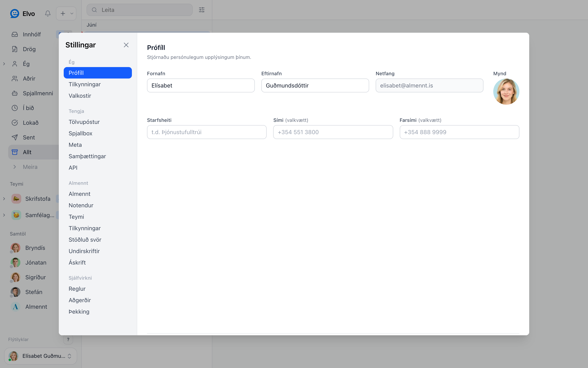
Task: Open Jónatan conversation avatar
Action: click(15, 262)
